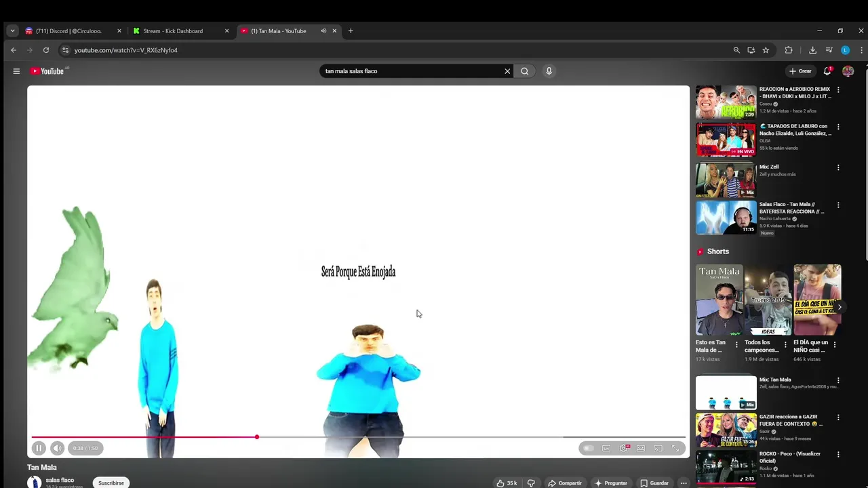Open options for Mix: Zell
This screenshot has height=488, width=868.
tap(838, 167)
